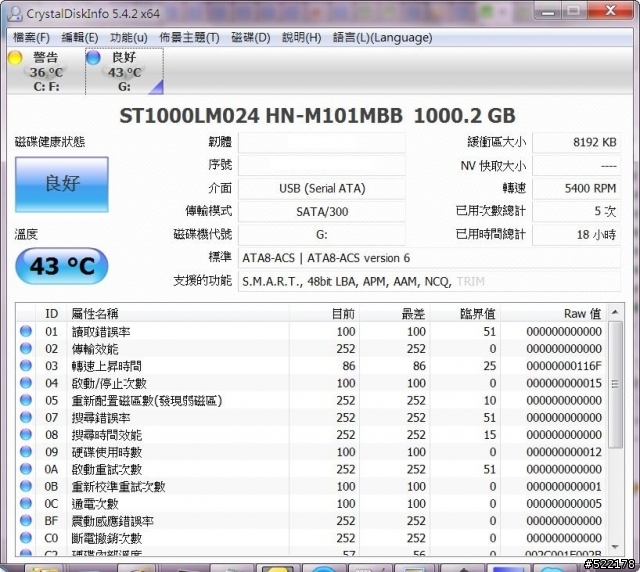Select raw value 0000000116F

point(564,366)
